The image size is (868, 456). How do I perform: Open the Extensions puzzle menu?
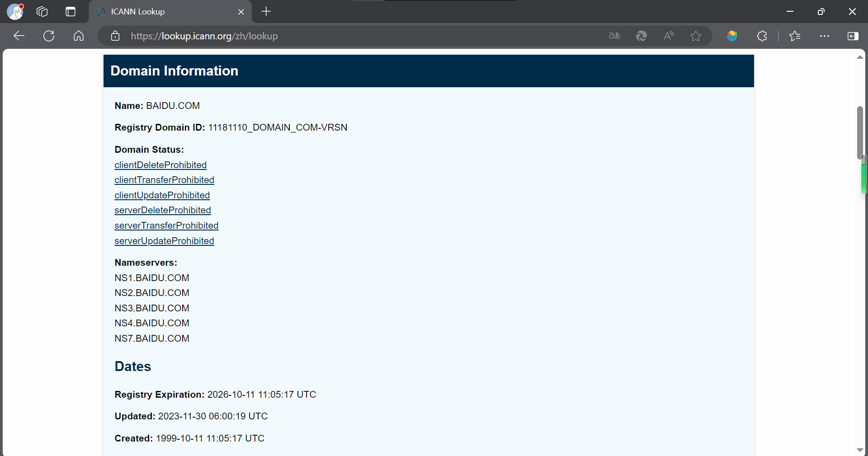point(762,36)
